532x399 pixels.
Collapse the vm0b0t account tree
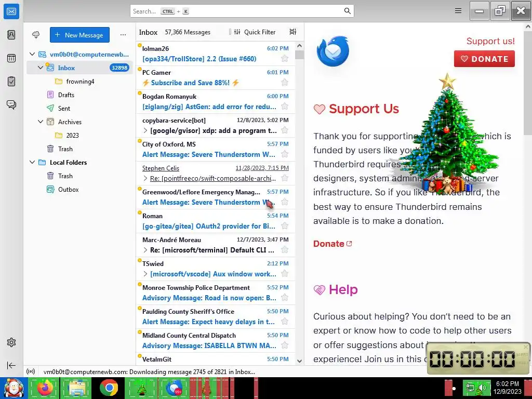pyautogui.click(x=32, y=54)
